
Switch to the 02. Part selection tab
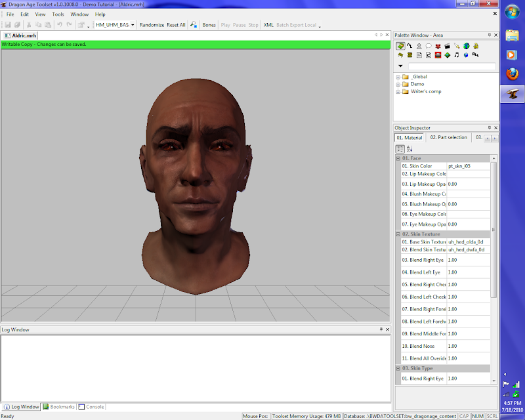pos(448,138)
